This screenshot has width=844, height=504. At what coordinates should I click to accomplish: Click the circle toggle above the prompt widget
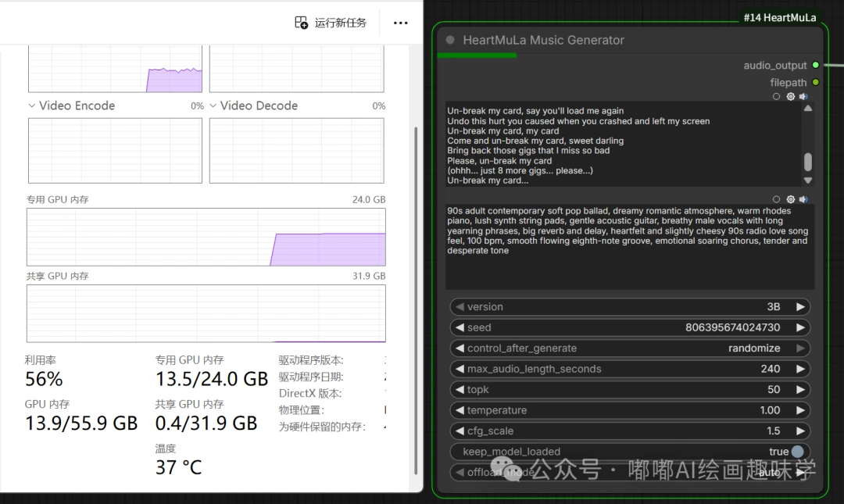coord(777,199)
